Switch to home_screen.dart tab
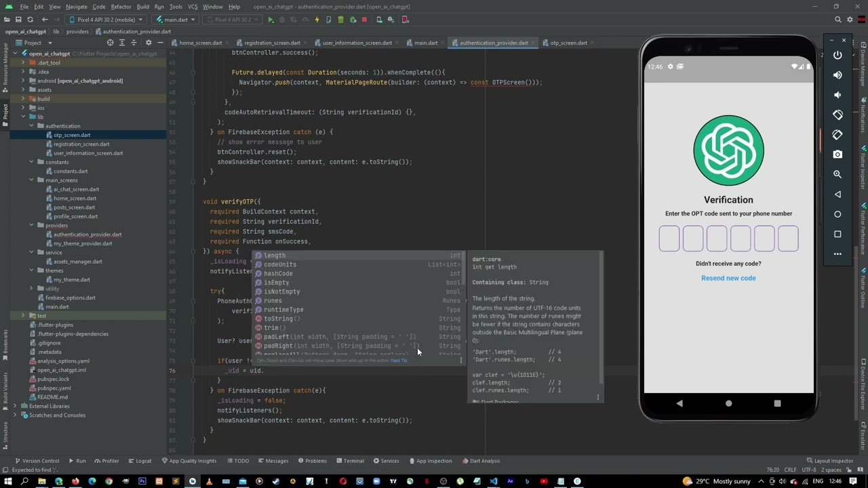Screen dimensions: 868x488 click(200, 43)
